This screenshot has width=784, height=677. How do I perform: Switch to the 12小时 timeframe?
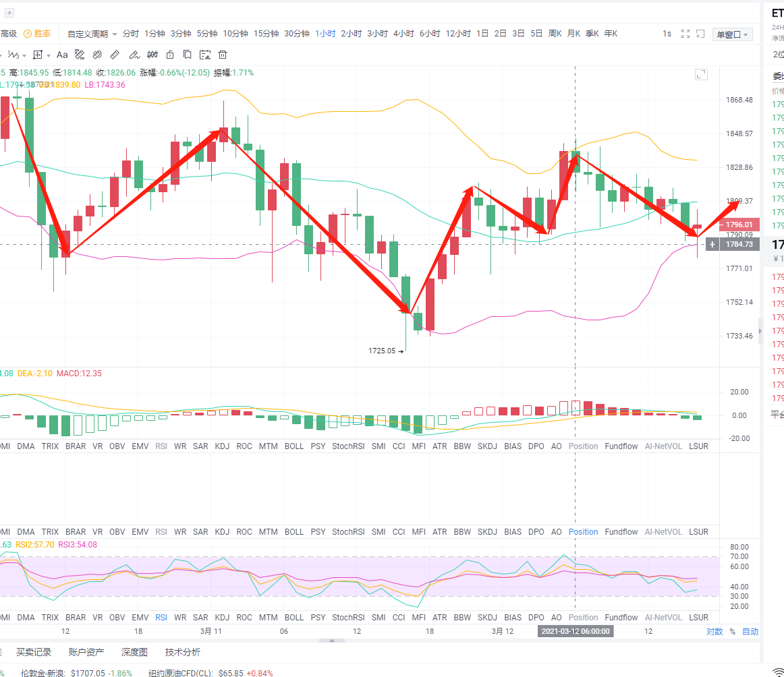[458, 34]
